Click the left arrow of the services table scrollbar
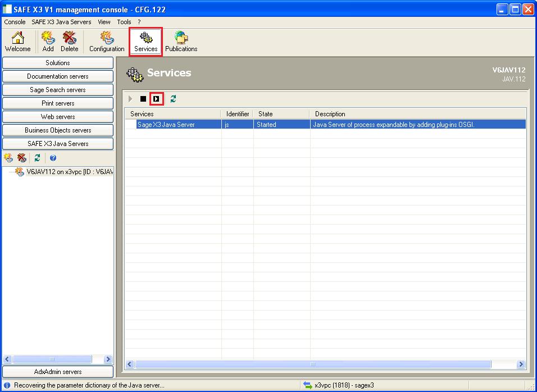Viewport: 537px width, 392px height. [130, 364]
